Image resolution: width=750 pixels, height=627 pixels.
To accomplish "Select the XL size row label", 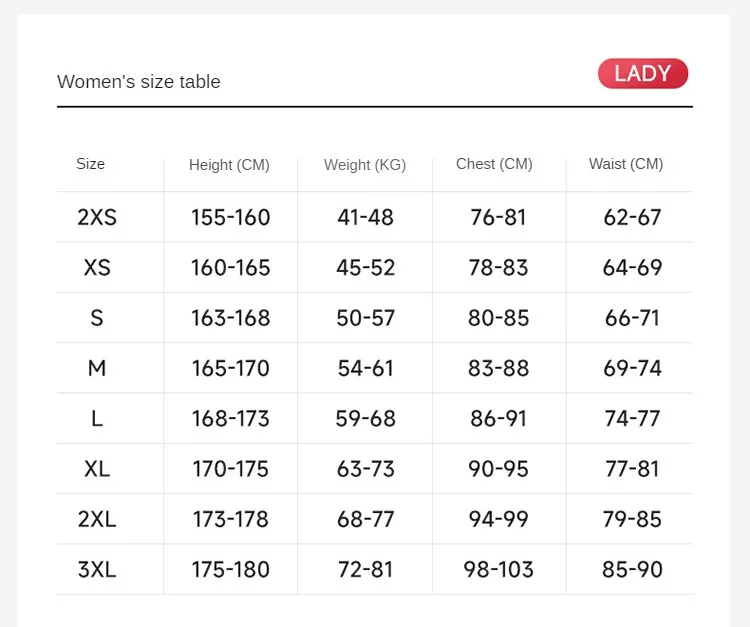I will pos(97,469).
